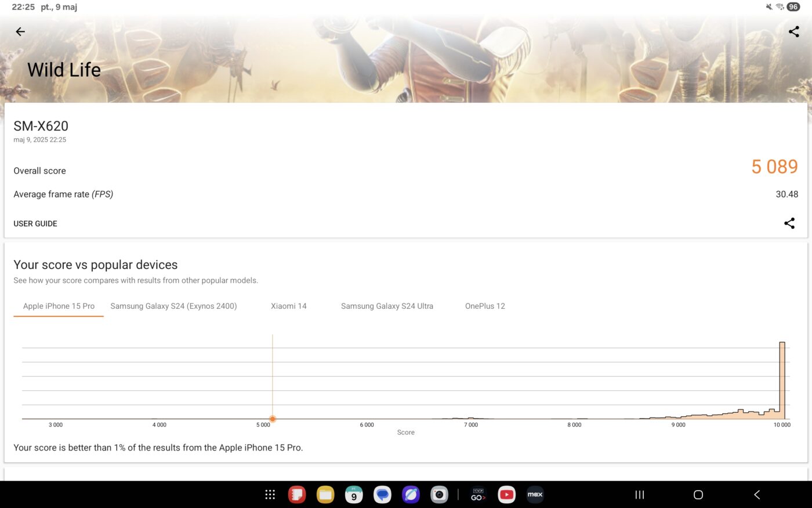Viewport: 812px width, 508px height.
Task: Click the status bar date 'pt., 9 maj'
Action: (x=59, y=7)
